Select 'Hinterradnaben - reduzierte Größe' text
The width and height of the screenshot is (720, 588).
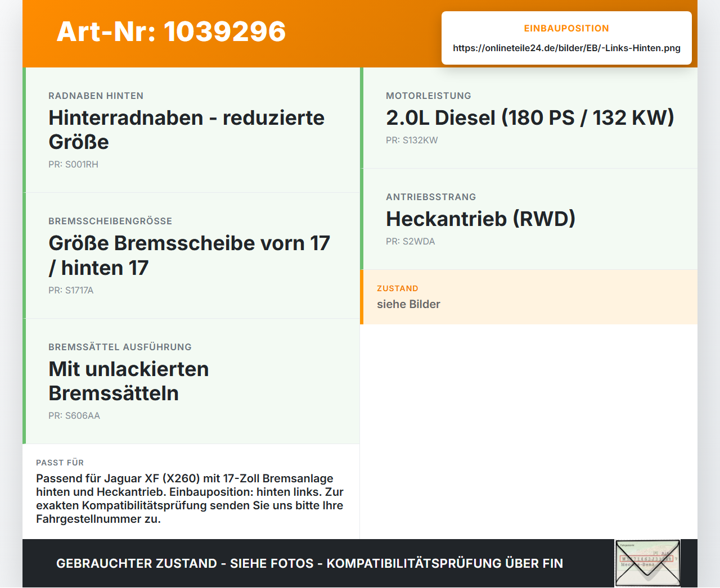pyautogui.click(x=186, y=130)
